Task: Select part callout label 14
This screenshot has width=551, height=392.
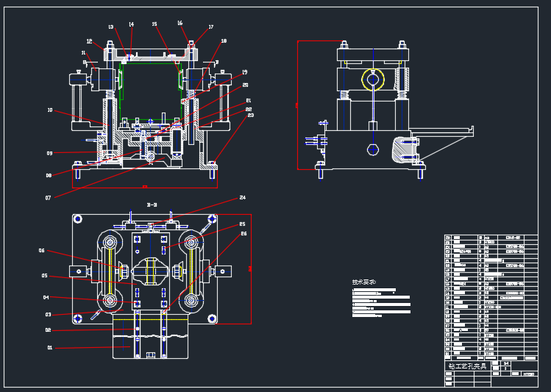Action: (x=132, y=24)
